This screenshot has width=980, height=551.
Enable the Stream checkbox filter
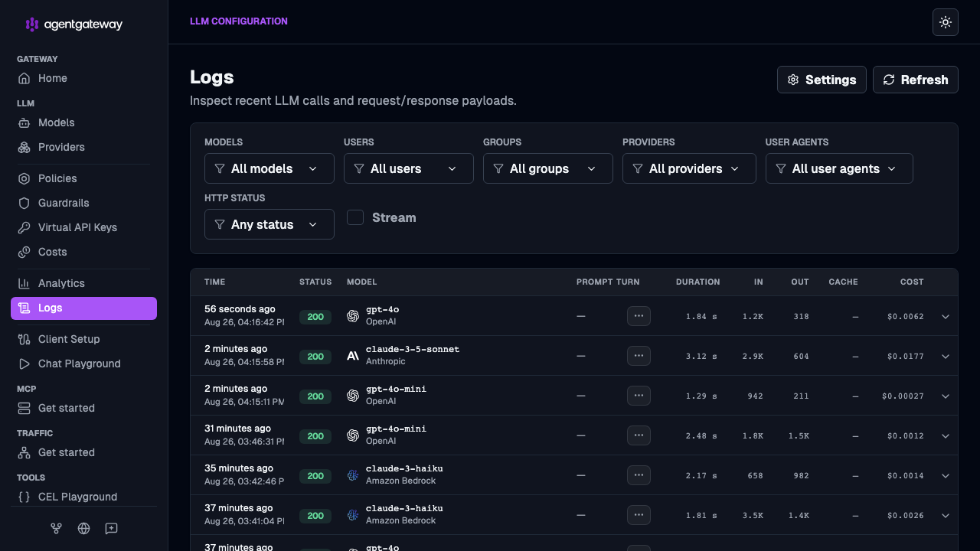pos(355,217)
